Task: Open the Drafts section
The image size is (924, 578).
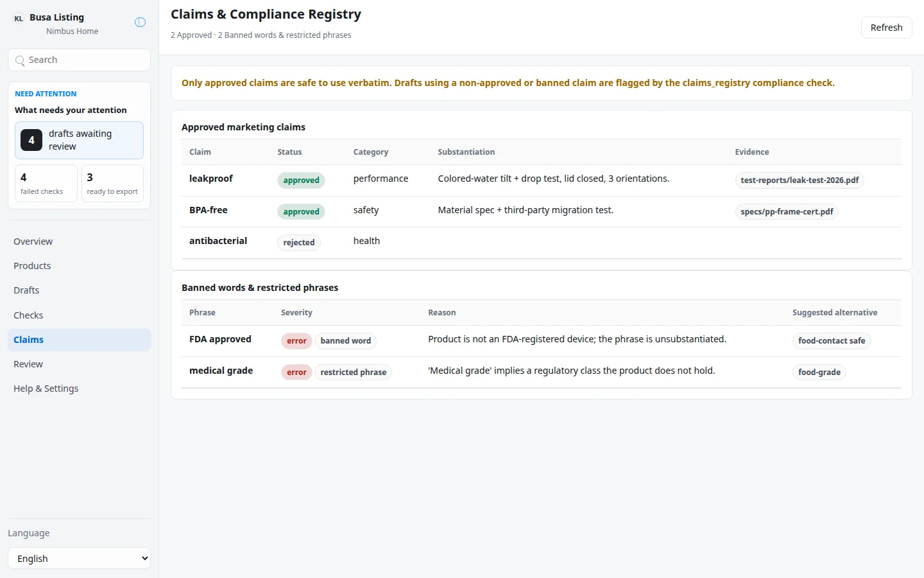Action: [79, 290]
